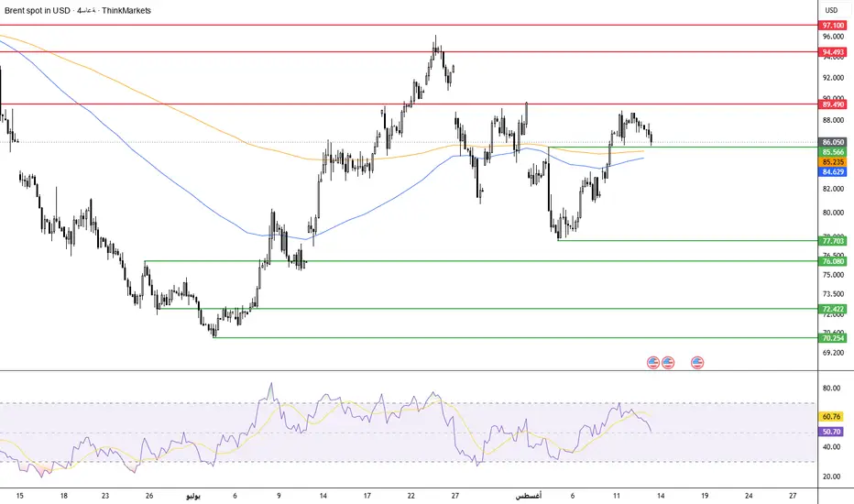Click the أغسطس month label on time axis
Image resolution: width=854 pixels, height=504 pixels.
tap(529, 496)
